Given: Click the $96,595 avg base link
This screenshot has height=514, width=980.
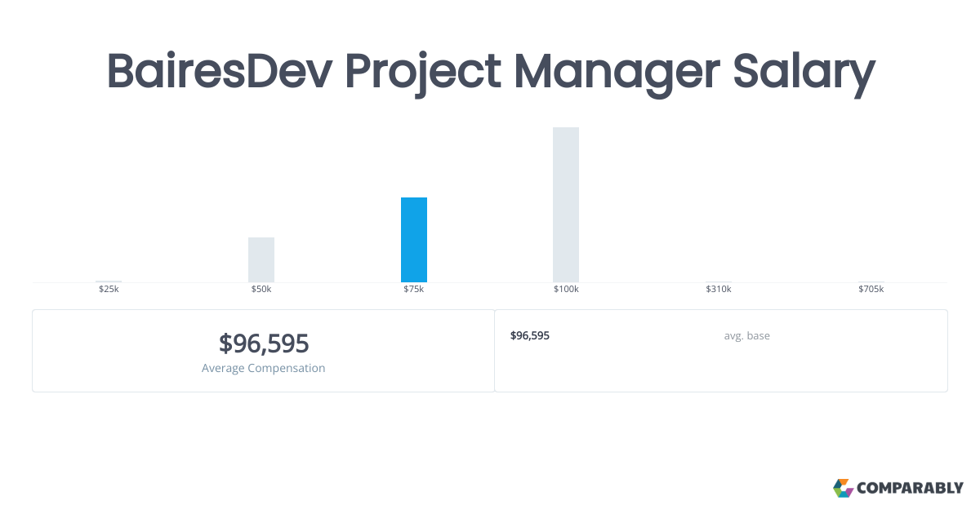Looking at the screenshot, I should 529,335.
